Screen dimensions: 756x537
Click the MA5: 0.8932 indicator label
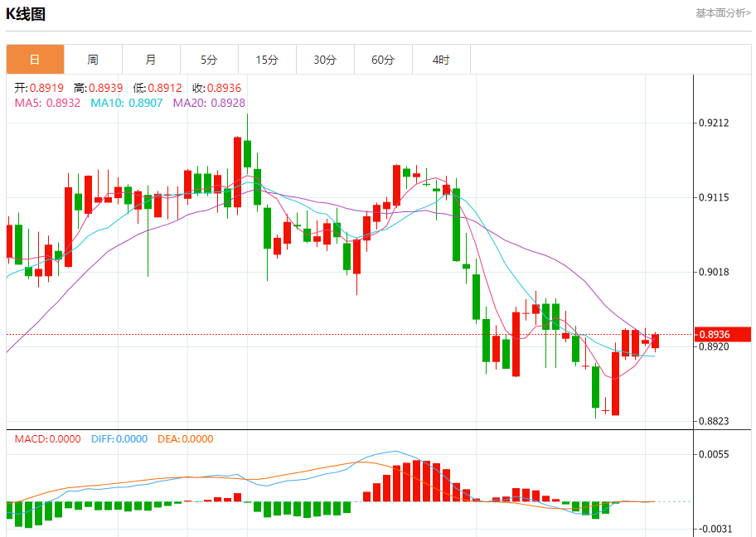[47, 103]
